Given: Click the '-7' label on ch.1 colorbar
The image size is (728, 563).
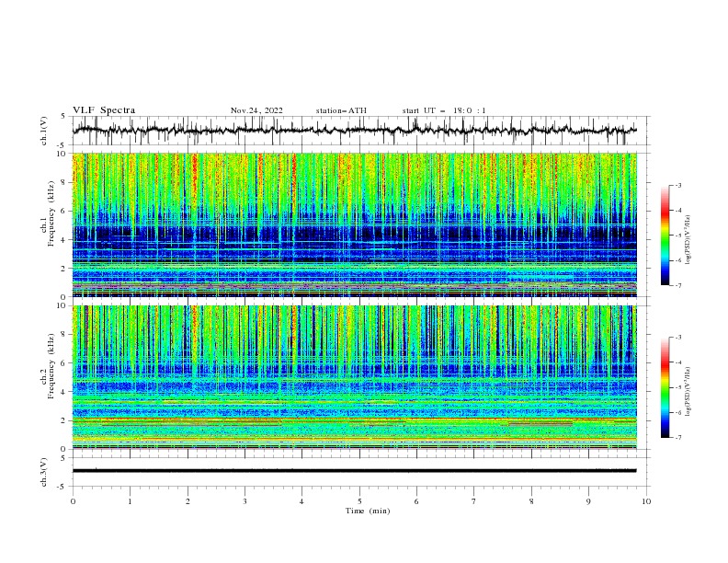Looking at the screenshot, I should (678, 285).
